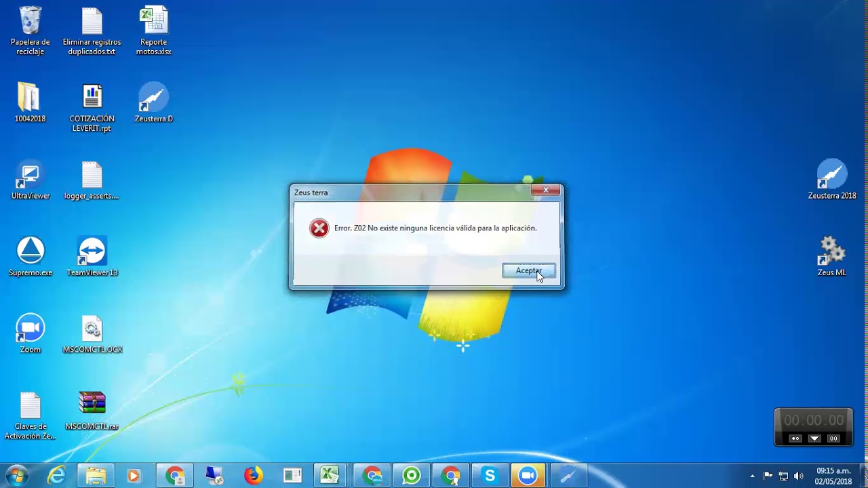This screenshot has width=868, height=488.
Task: Click the 00:00:00 timer gadget display
Action: [x=814, y=421]
